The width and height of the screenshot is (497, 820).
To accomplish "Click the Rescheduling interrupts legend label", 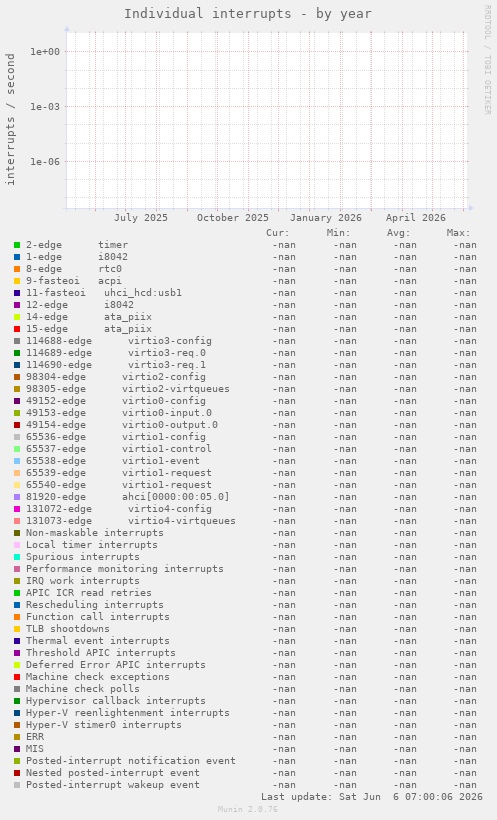I will point(95,605).
